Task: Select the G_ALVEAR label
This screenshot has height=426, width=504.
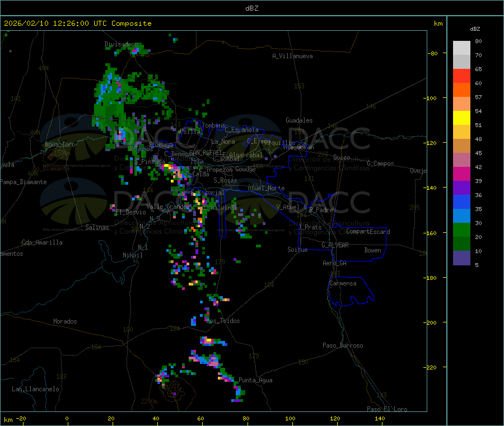Action: 335,245
